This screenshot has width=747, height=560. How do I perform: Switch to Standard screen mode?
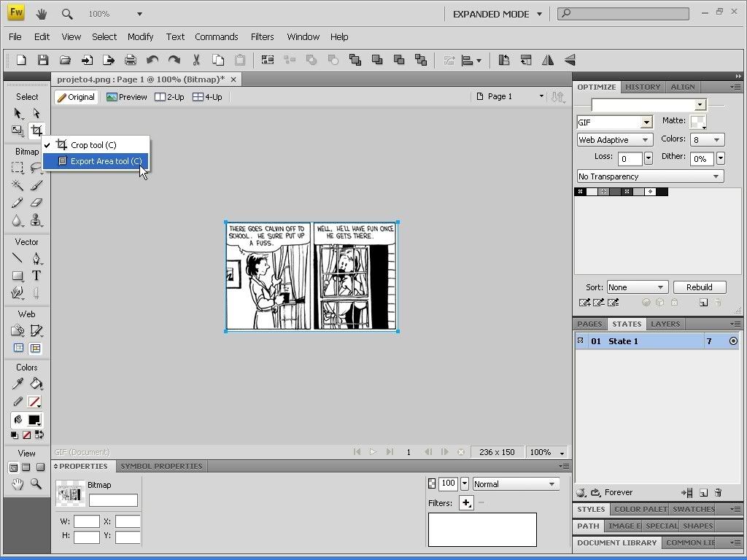14,467
